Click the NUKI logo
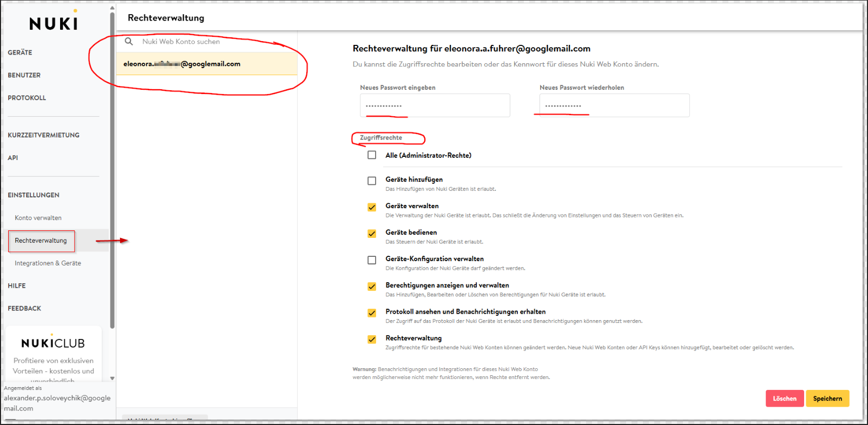The width and height of the screenshot is (868, 425). (54, 23)
